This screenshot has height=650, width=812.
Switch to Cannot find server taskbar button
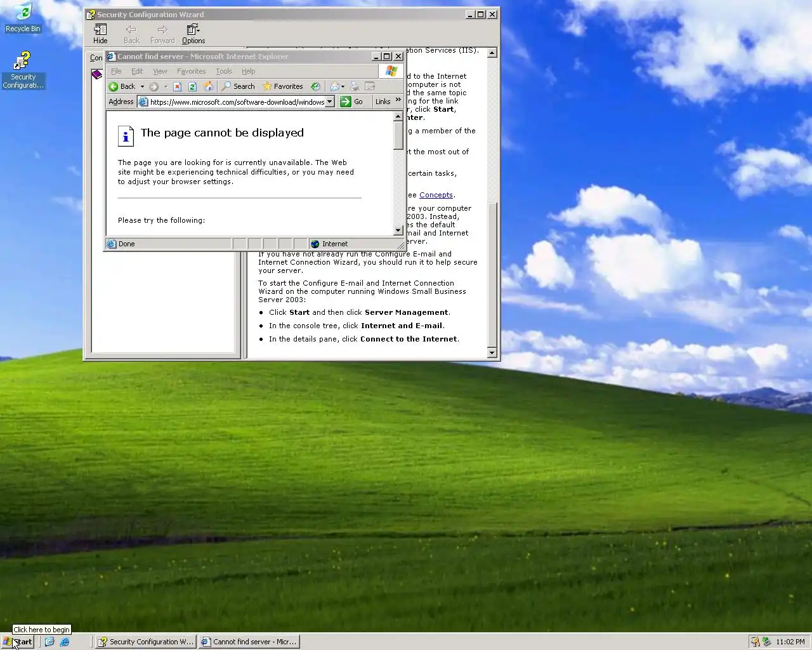point(249,642)
